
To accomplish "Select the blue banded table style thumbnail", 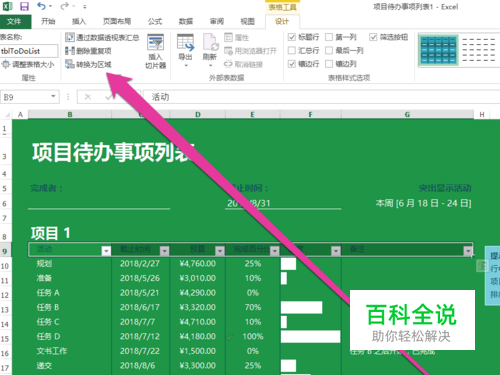I will 438,50.
